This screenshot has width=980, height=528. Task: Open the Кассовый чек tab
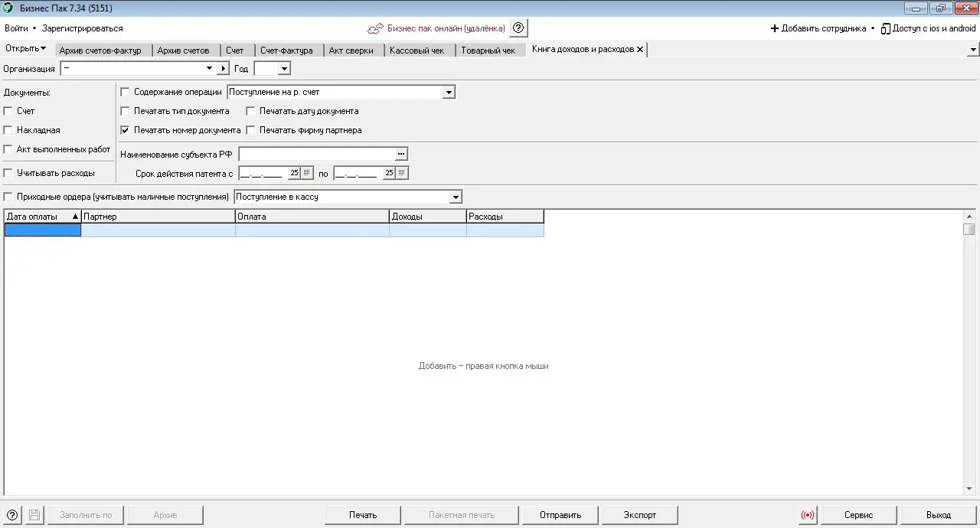pyautogui.click(x=419, y=51)
